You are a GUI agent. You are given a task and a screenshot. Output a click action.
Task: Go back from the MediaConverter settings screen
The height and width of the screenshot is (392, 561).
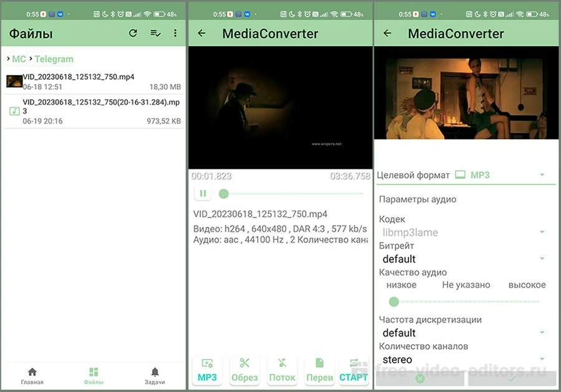click(387, 33)
